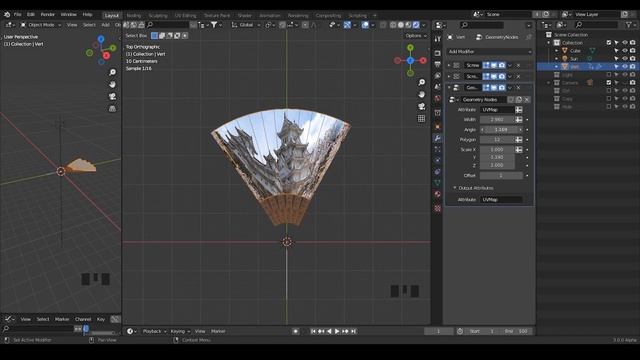Toggle viewport overlays icon

365,25
